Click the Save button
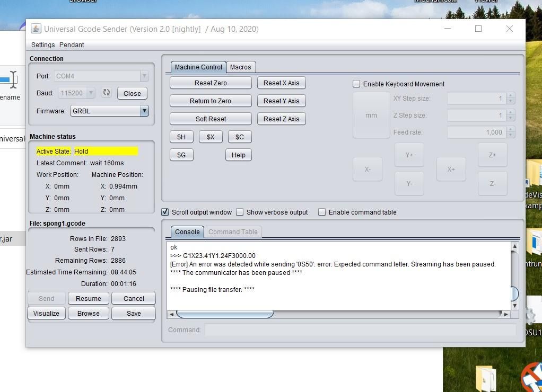This screenshot has height=392, width=542. point(134,313)
